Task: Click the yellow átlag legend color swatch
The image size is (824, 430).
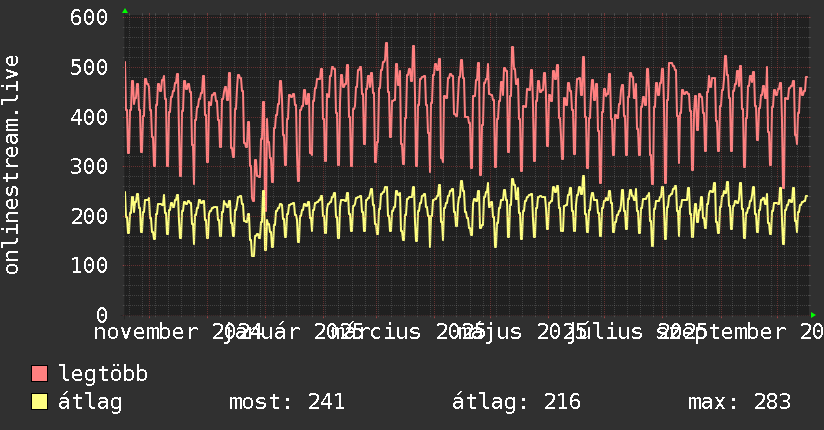Action: (x=39, y=402)
